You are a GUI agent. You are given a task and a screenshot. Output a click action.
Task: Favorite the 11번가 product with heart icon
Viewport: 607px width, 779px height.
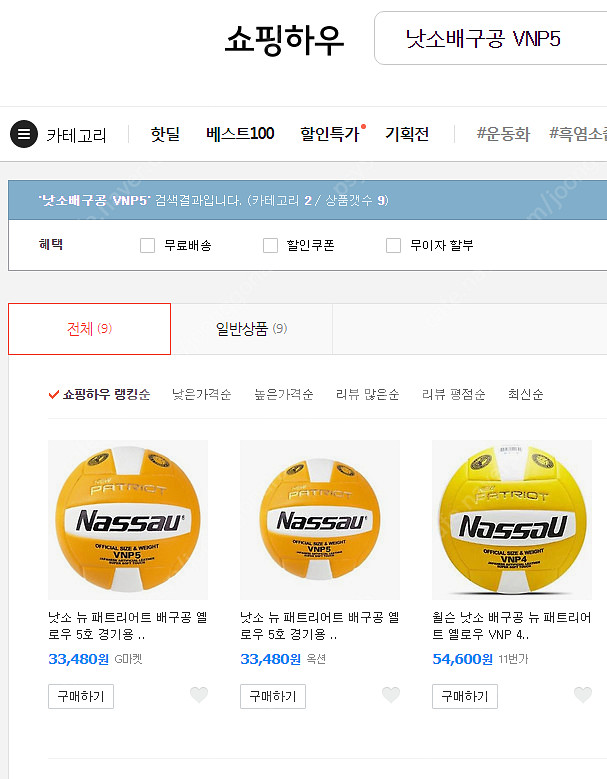583,695
